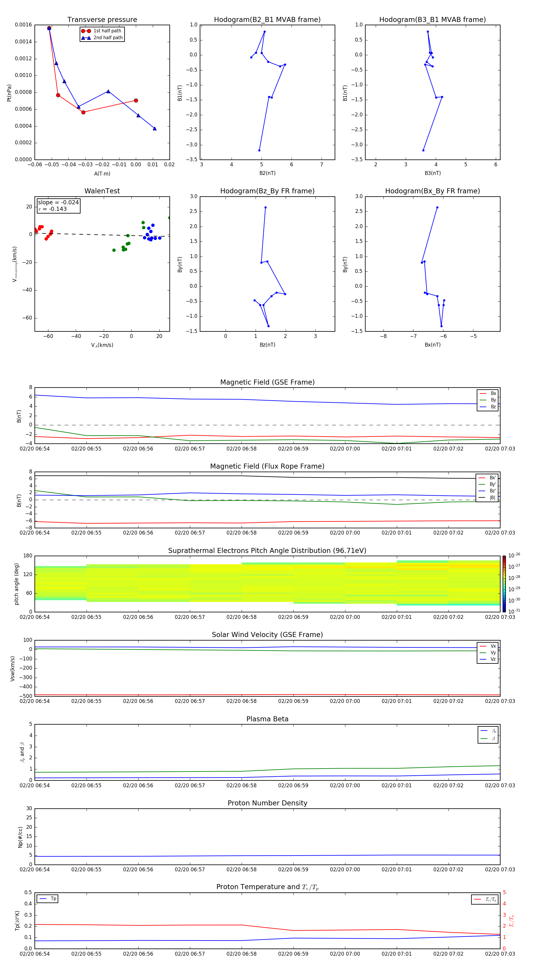The width and height of the screenshot is (535, 980).
Task: Click the 'B3(nT)' x-axis label
Action: click(x=432, y=173)
